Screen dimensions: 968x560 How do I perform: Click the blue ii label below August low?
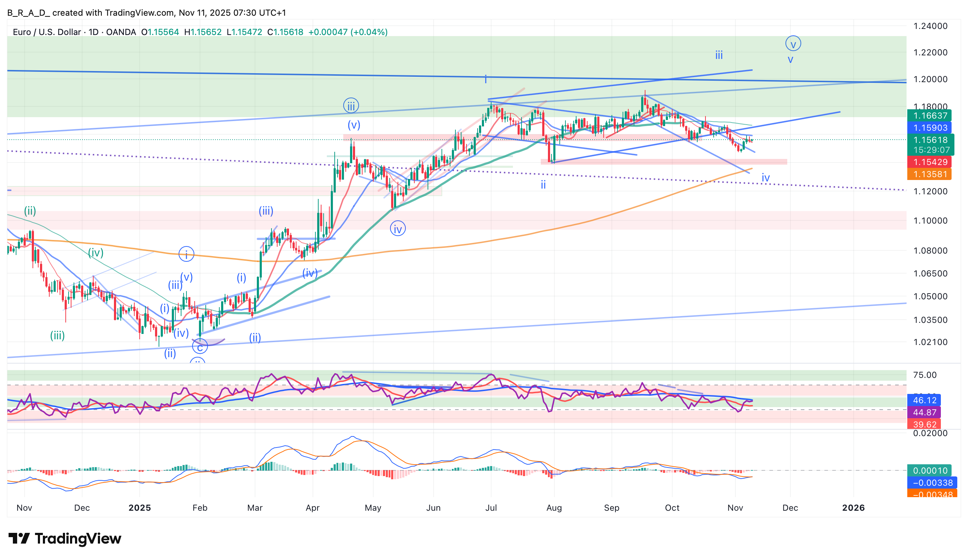pos(543,185)
